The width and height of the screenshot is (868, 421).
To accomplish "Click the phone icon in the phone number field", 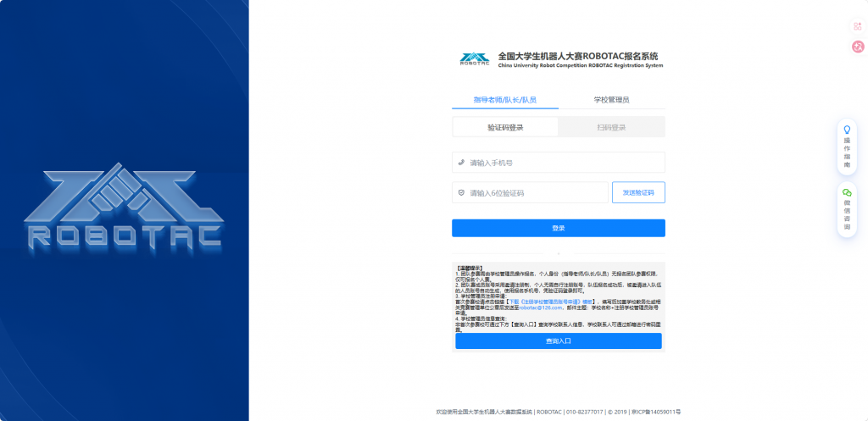I will coord(461,163).
